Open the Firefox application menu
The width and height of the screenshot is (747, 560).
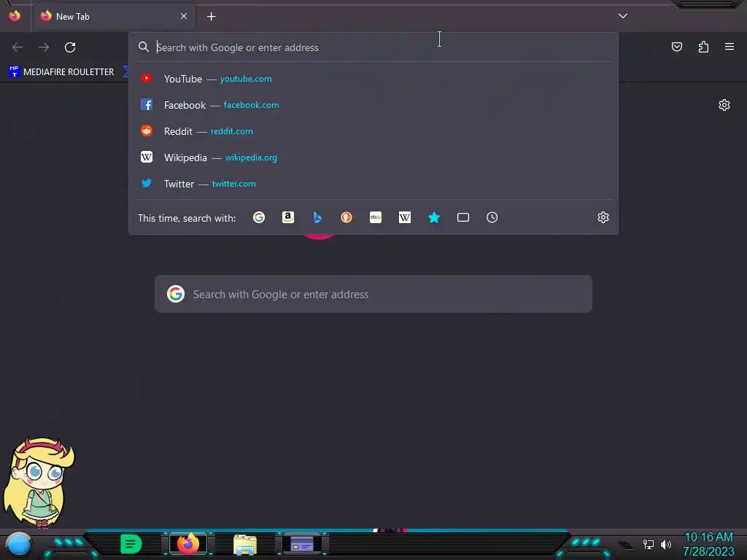pos(729,47)
